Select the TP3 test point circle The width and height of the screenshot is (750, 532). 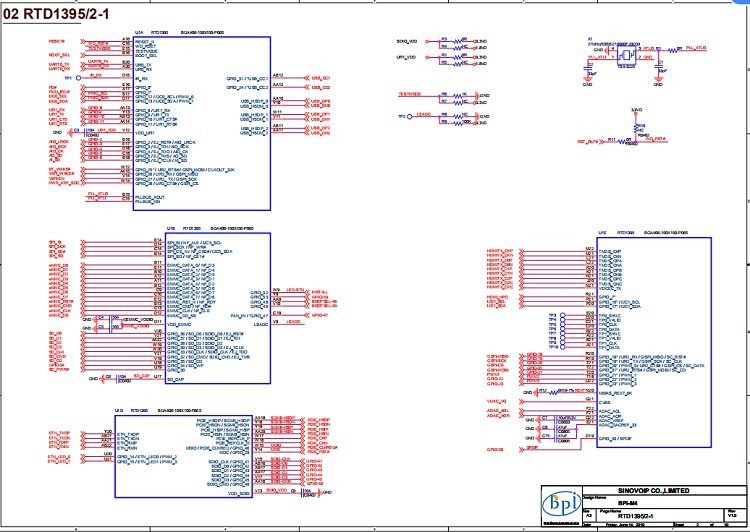pyautogui.click(x=562, y=315)
